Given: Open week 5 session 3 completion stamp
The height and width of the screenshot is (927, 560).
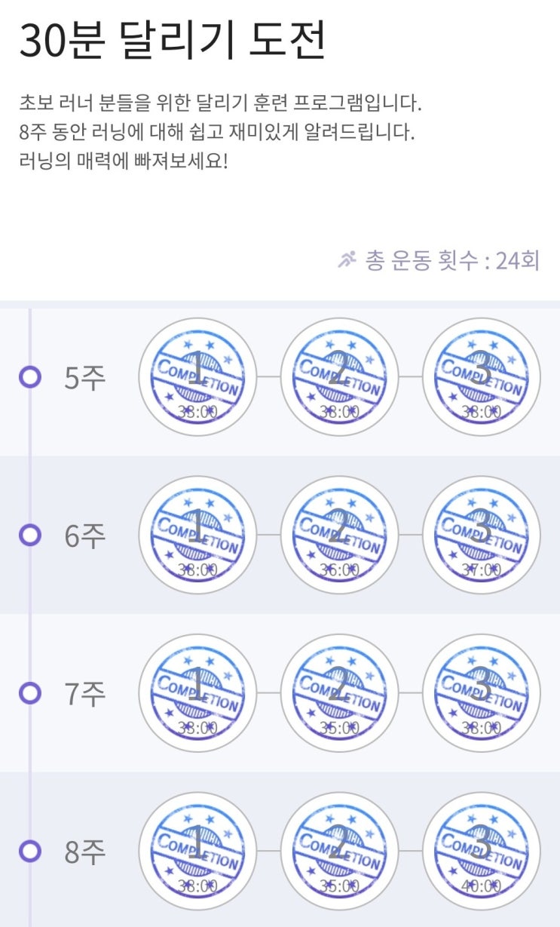Looking at the screenshot, I should (x=482, y=376).
